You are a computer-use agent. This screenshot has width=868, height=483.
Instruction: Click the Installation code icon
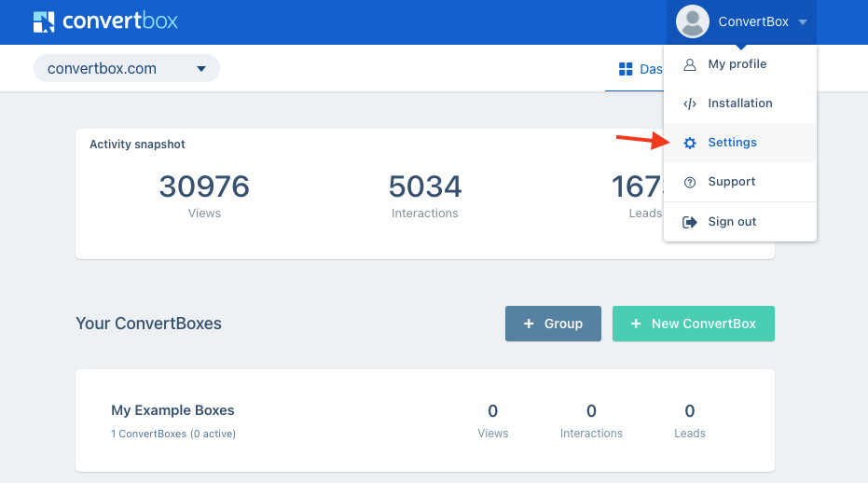tap(689, 103)
